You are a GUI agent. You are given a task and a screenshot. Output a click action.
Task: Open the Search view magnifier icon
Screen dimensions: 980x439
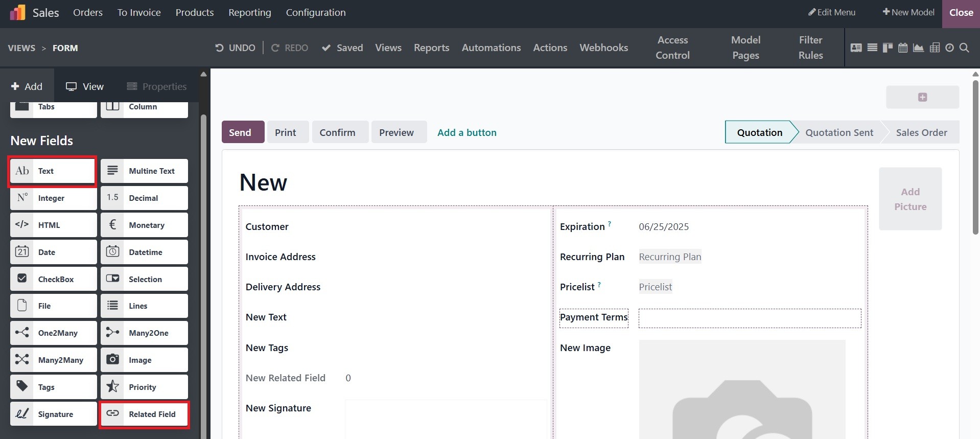tap(964, 48)
